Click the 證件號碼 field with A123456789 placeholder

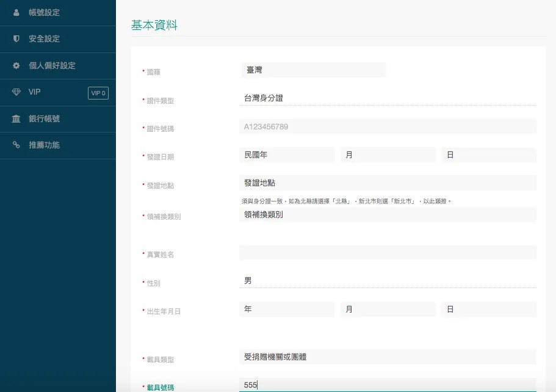point(388,126)
